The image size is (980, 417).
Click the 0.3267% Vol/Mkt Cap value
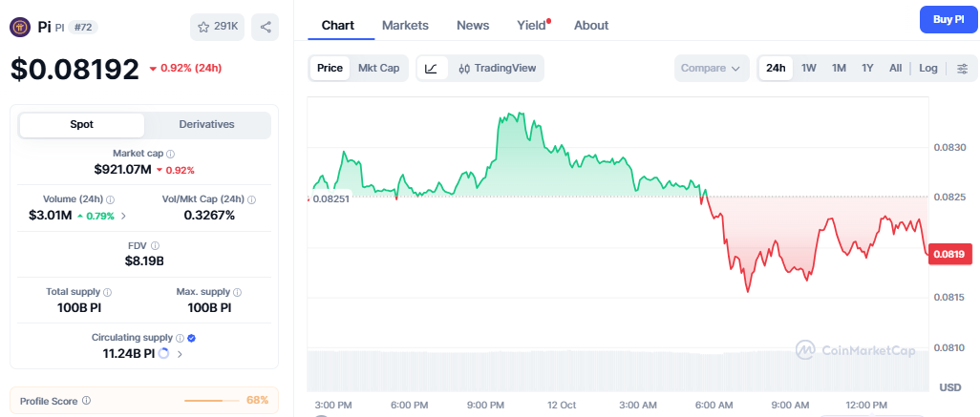click(209, 216)
